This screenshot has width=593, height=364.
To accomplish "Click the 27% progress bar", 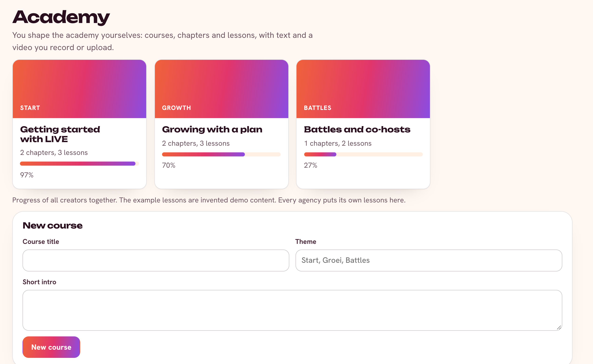I will click(x=363, y=154).
